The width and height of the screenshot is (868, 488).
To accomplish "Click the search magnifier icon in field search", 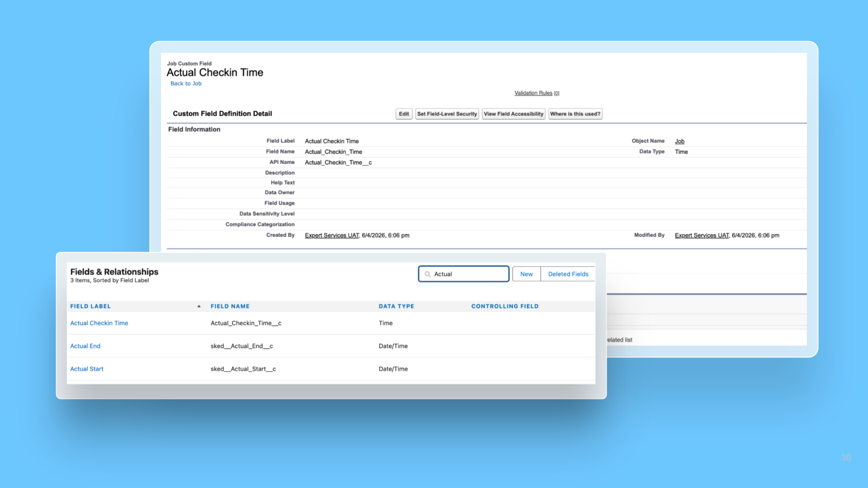I will pos(427,274).
